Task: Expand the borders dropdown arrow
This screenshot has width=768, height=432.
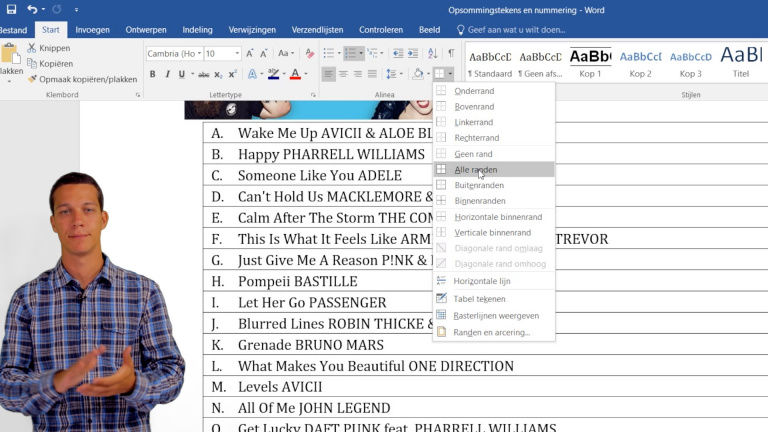Action: coord(451,74)
